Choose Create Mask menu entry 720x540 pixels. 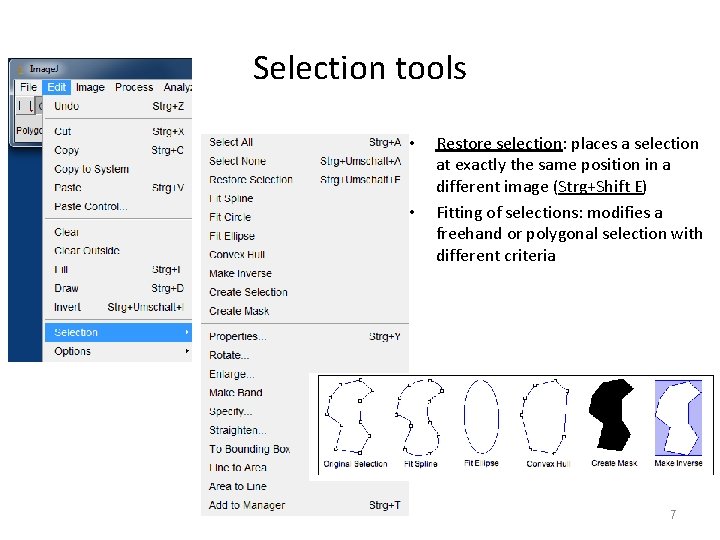[305, 311]
